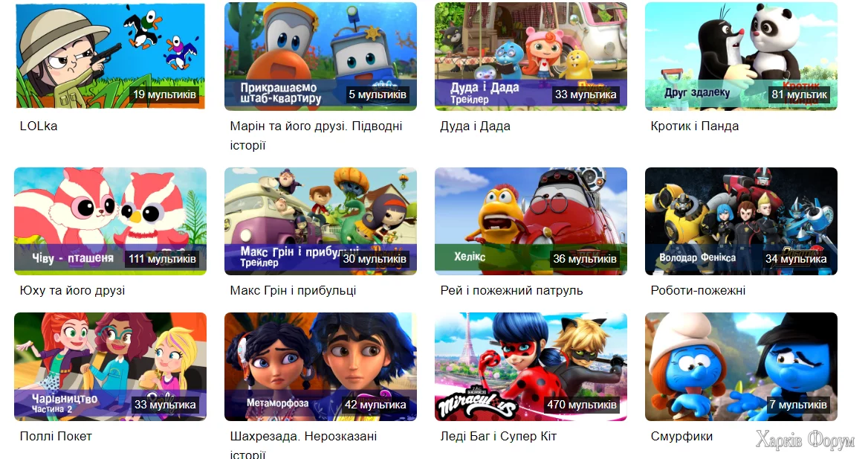868x459 pixels.
Task: Open the LOLka cartoon thumbnail
Action: [x=110, y=56]
